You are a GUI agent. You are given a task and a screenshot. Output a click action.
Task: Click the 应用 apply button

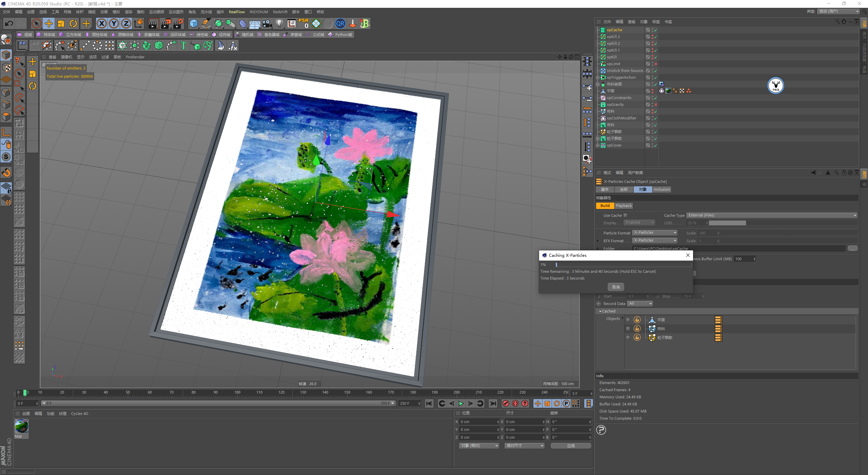[571, 446]
